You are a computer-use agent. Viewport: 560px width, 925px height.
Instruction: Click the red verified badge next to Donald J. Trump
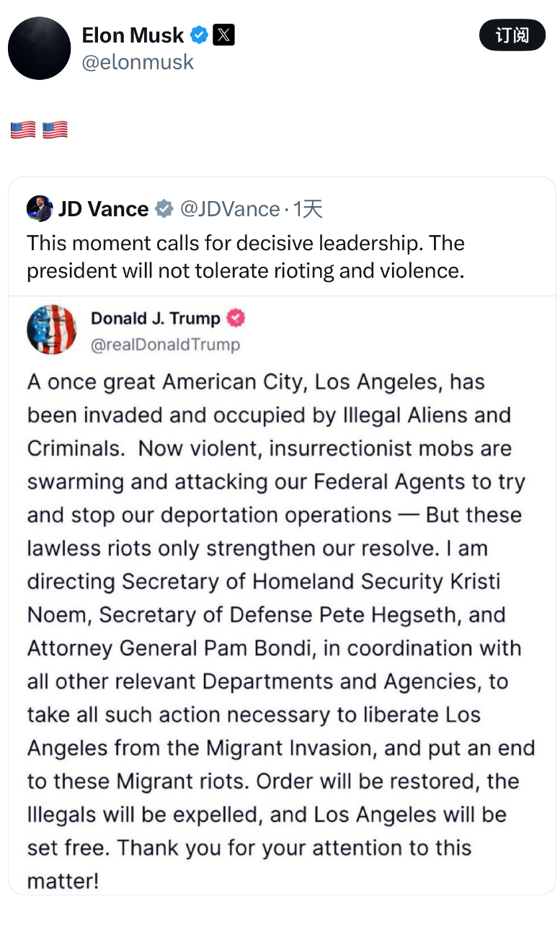click(x=236, y=318)
